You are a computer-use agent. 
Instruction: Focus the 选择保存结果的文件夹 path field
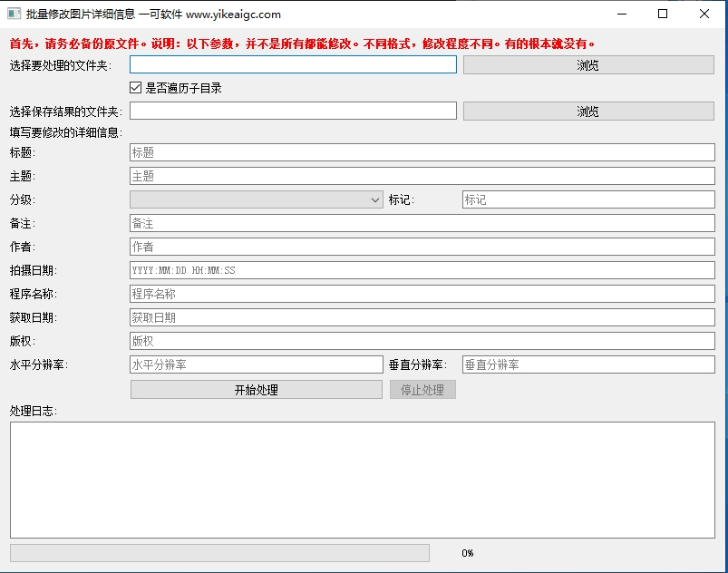[x=293, y=111]
